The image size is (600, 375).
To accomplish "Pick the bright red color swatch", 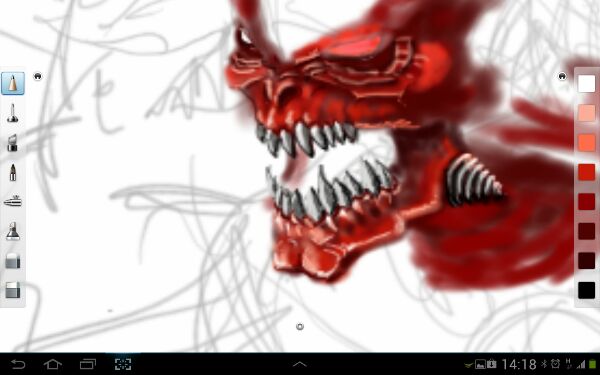I will 587,172.
